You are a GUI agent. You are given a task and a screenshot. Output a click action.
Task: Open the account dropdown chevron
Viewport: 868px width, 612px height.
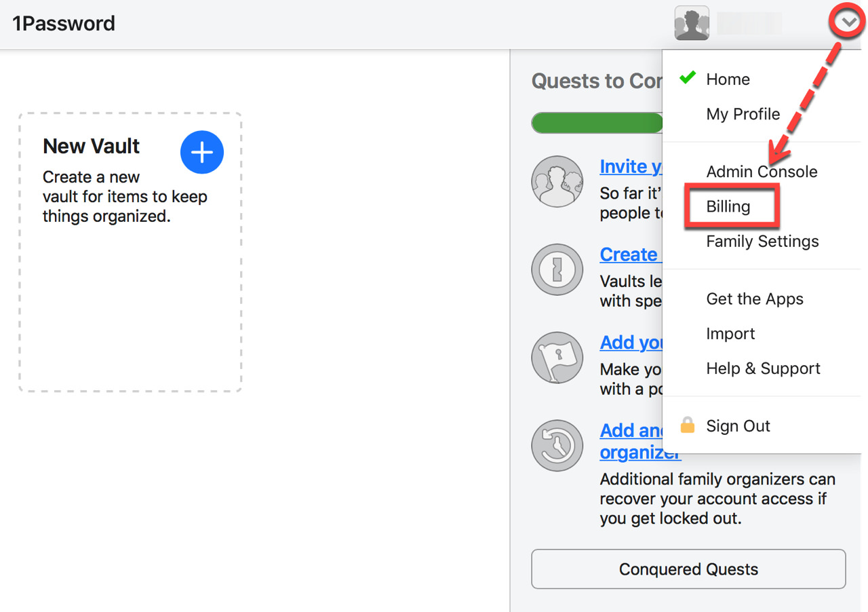[x=848, y=22]
